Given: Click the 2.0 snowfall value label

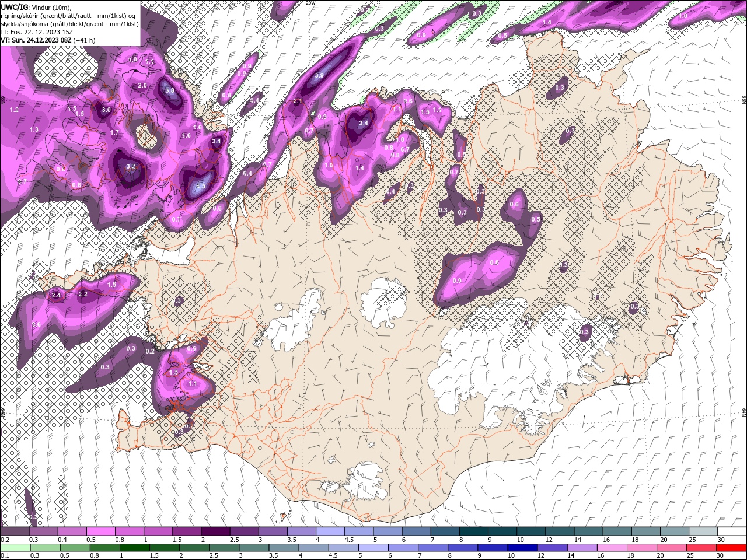Looking at the screenshot, I should (x=142, y=85).
